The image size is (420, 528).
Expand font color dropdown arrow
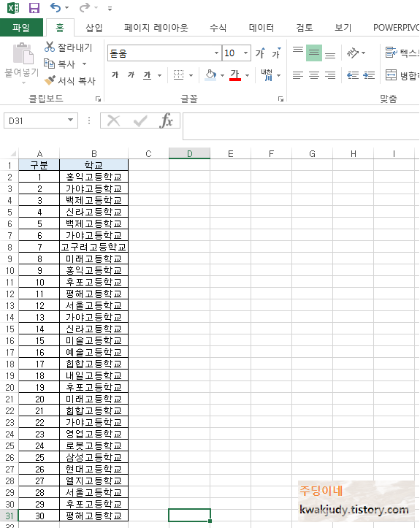247,75
